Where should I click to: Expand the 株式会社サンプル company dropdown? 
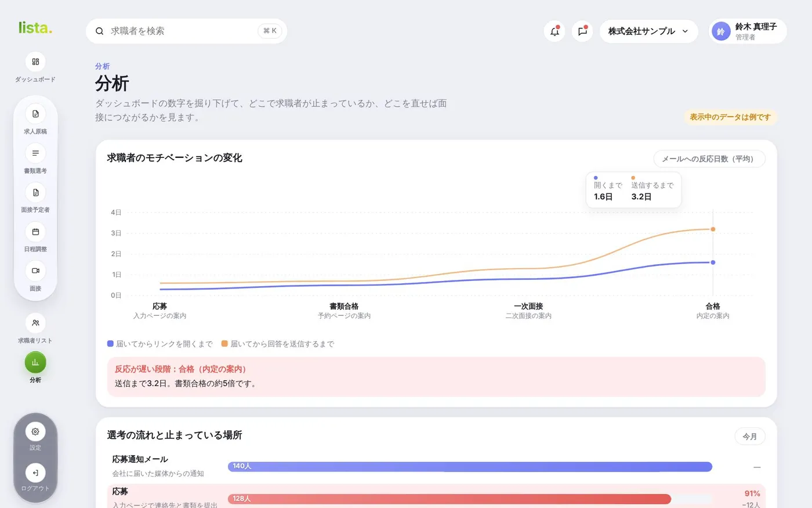(648, 31)
